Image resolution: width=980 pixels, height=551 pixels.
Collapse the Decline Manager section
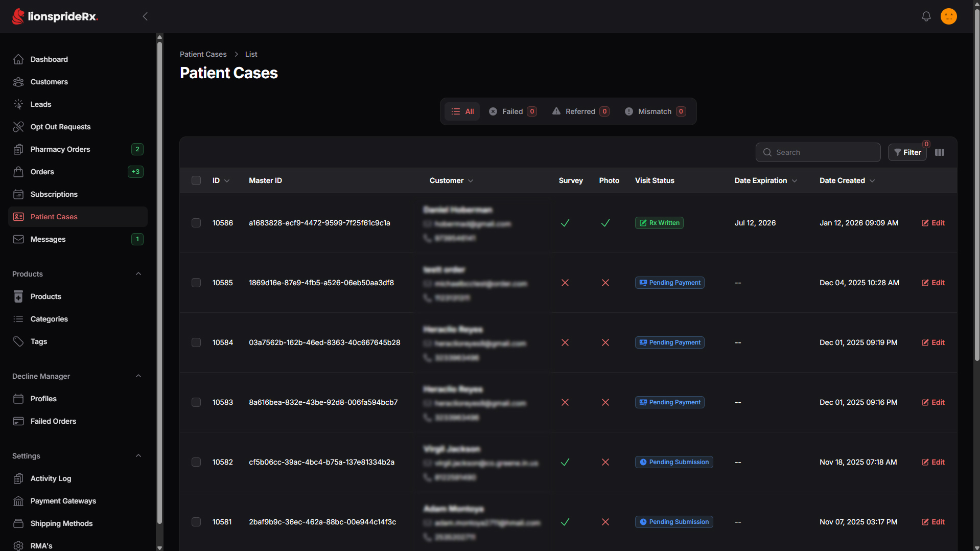pyautogui.click(x=138, y=376)
